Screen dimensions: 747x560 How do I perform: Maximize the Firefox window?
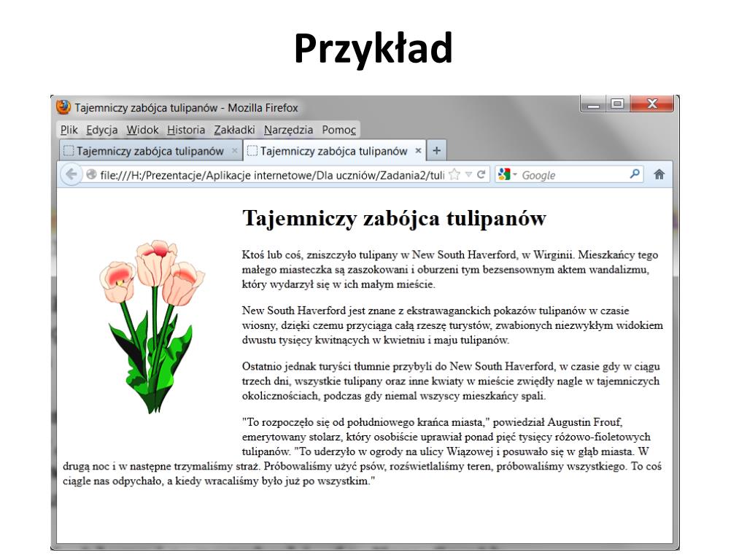pyautogui.click(x=617, y=104)
